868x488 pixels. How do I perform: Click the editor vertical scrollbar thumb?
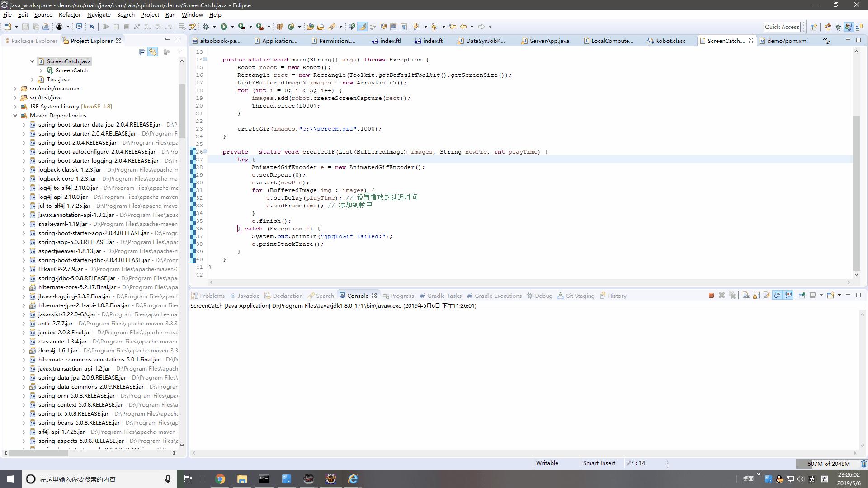[856, 193]
